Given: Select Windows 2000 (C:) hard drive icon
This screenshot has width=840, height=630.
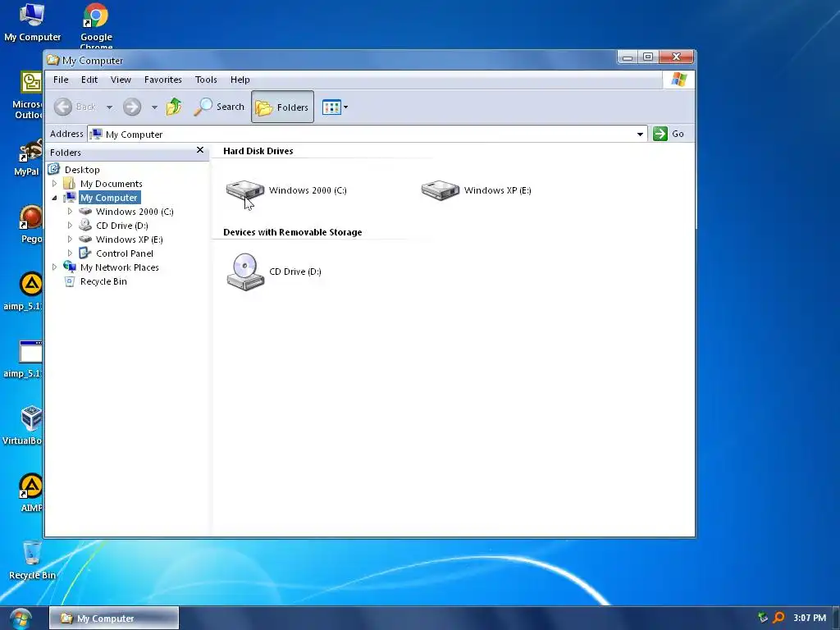Looking at the screenshot, I should tap(245, 190).
